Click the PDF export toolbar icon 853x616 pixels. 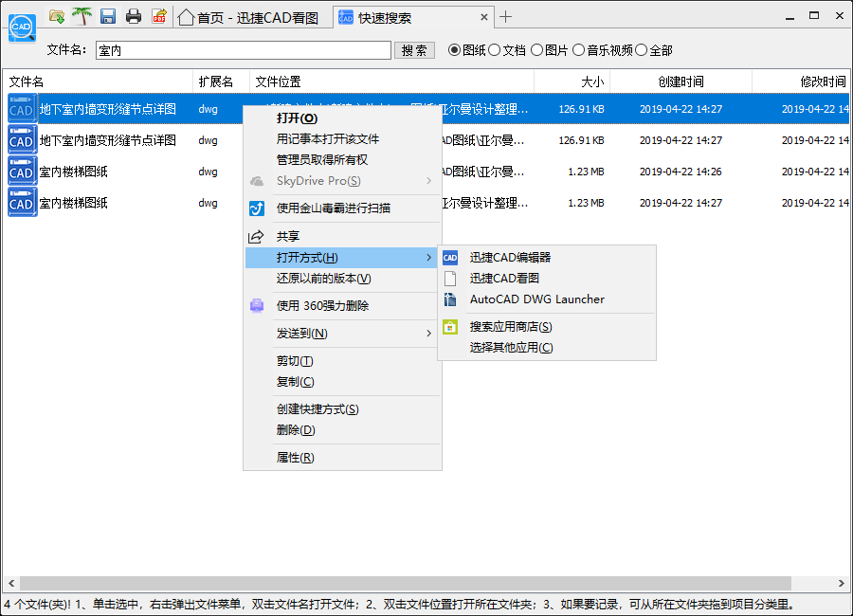[x=159, y=16]
